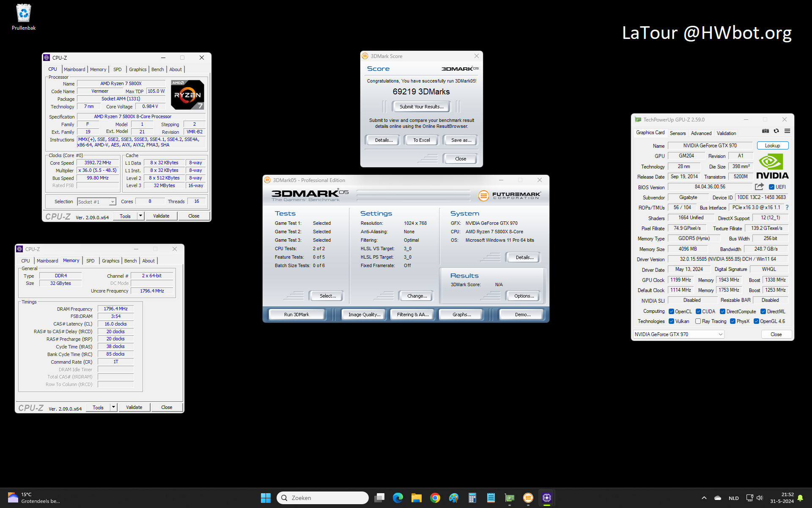Click Details in the 3DMark05 System section
Viewport: 812px width, 508px height.
click(524, 257)
